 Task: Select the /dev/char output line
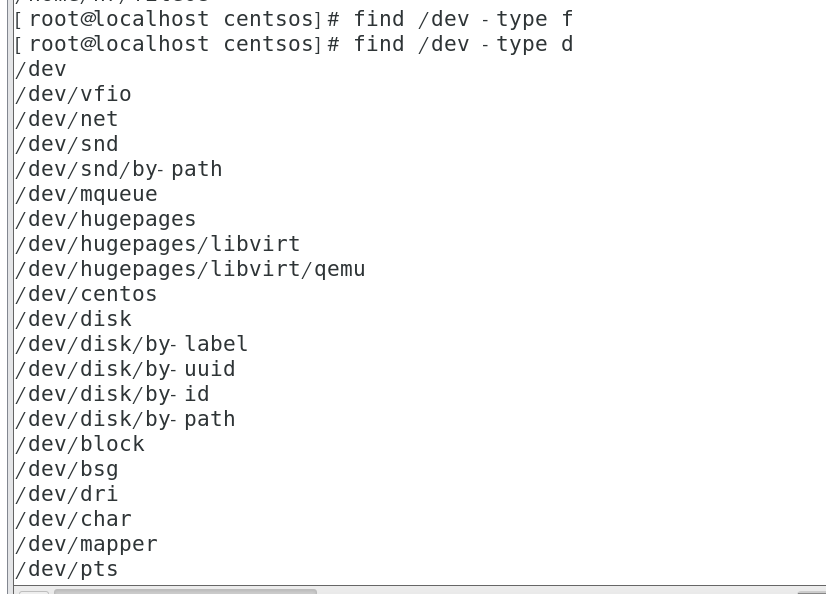pos(73,519)
